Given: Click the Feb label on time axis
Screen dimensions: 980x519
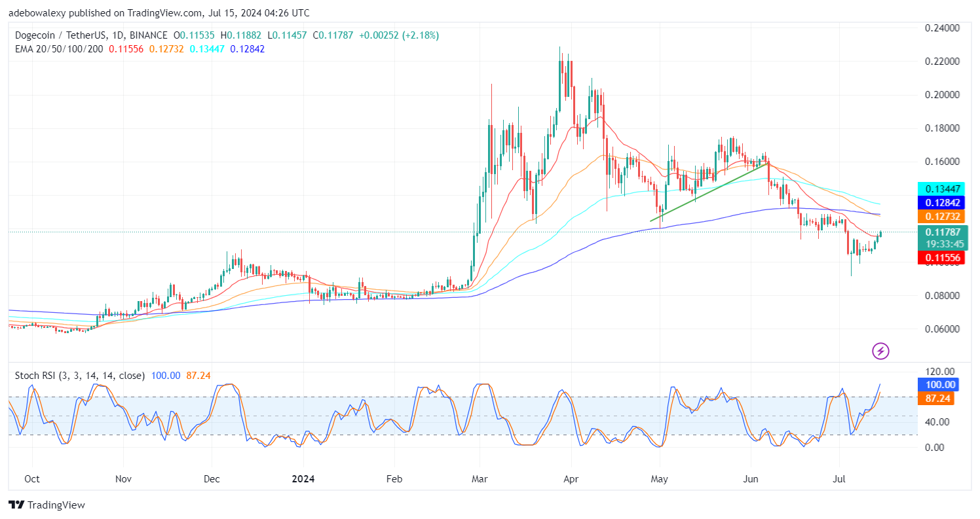Looking at the screenshot, I should (394, 479).
